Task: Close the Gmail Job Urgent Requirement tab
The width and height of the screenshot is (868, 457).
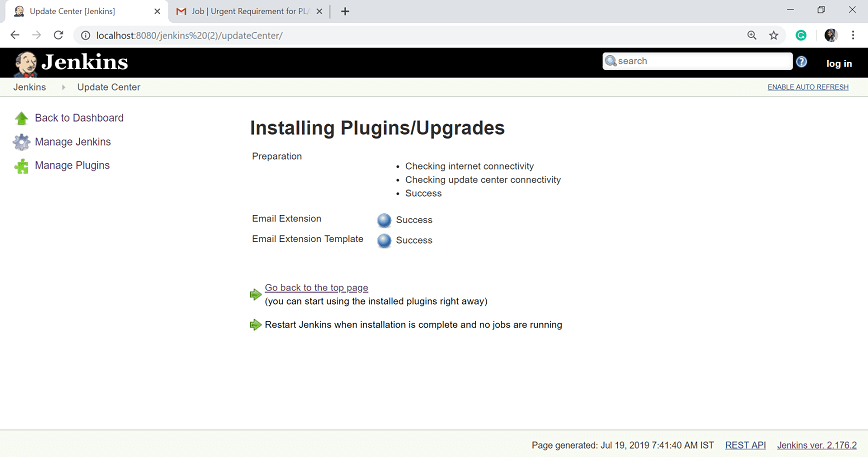Action: pos(319,11)
